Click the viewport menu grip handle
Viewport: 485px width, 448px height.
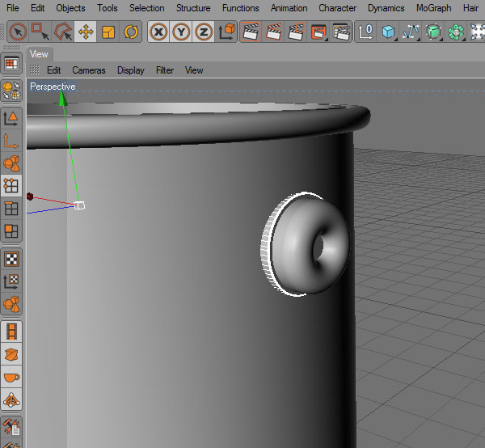[x=35, y=70]
